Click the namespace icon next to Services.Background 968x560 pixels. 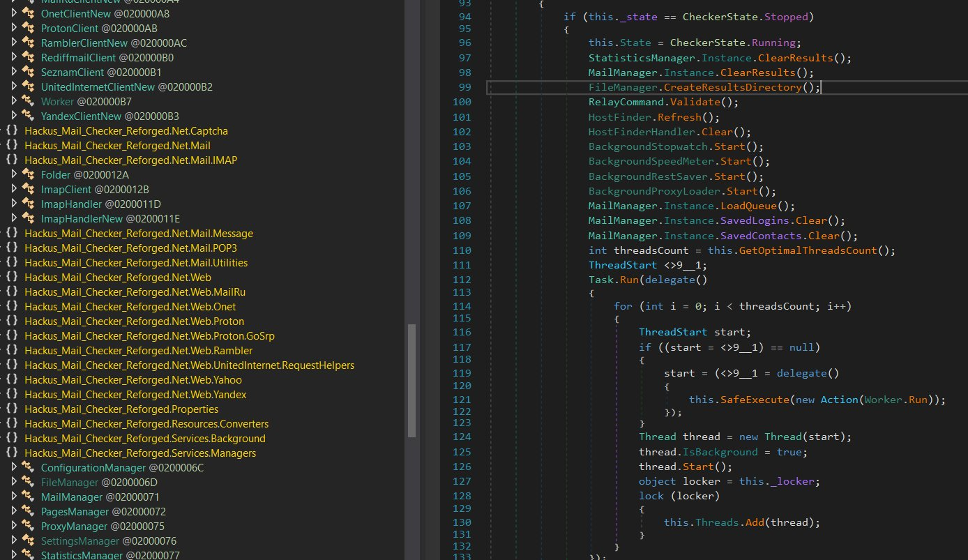pos(12,439)
